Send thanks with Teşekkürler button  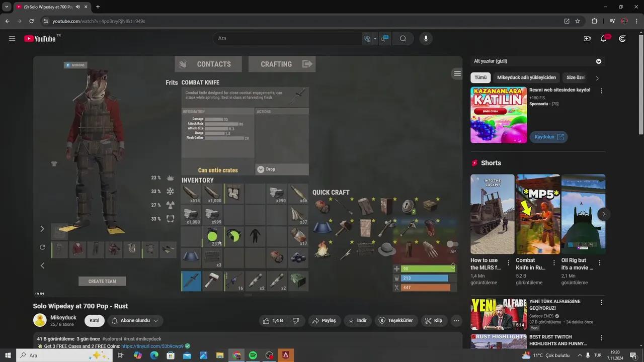point(395,321)
